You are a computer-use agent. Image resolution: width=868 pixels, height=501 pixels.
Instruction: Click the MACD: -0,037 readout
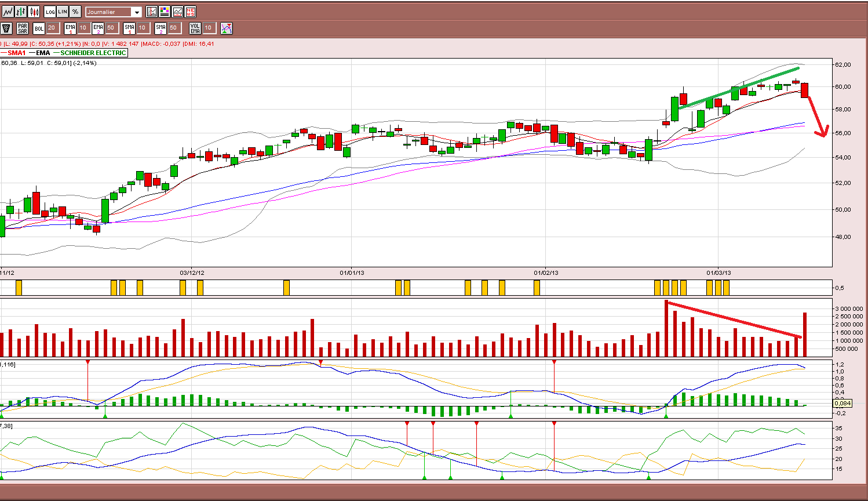(161, 44)
